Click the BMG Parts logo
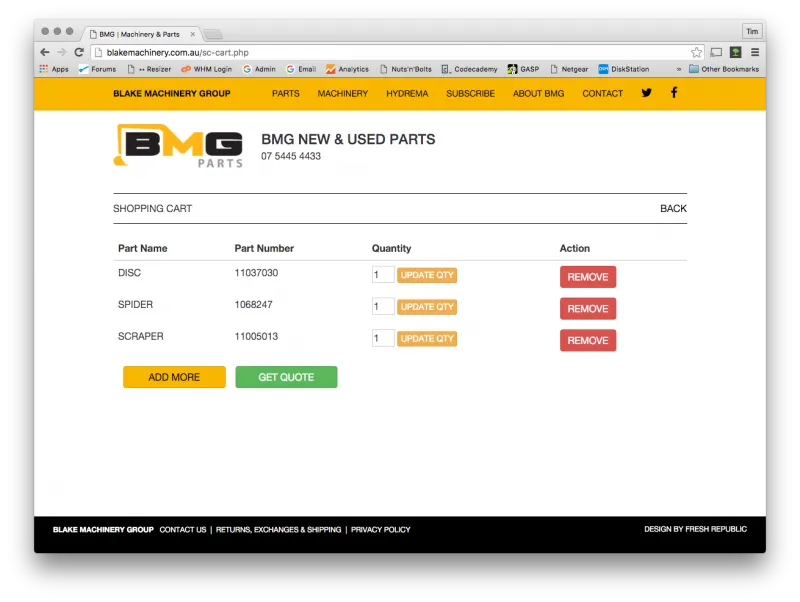This screenshot has height=602, width=800. [179, 146]
